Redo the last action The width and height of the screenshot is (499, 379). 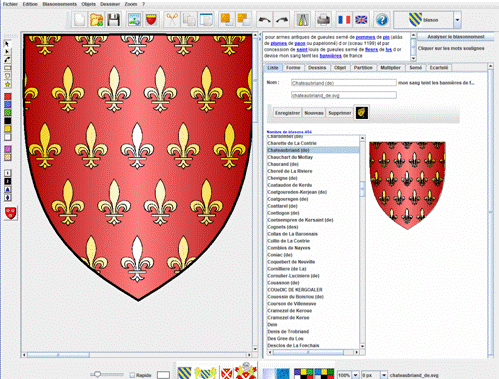point(282,20)
